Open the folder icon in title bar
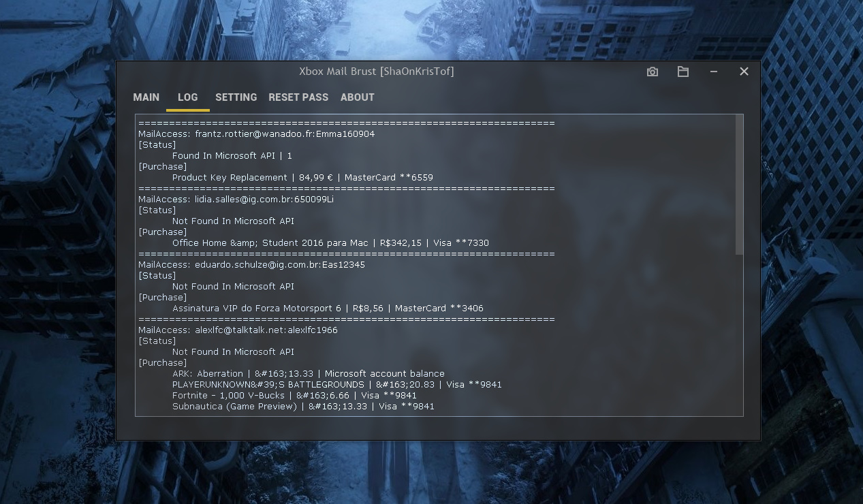Screen dimensions: 863x504 tap(682, 72)
